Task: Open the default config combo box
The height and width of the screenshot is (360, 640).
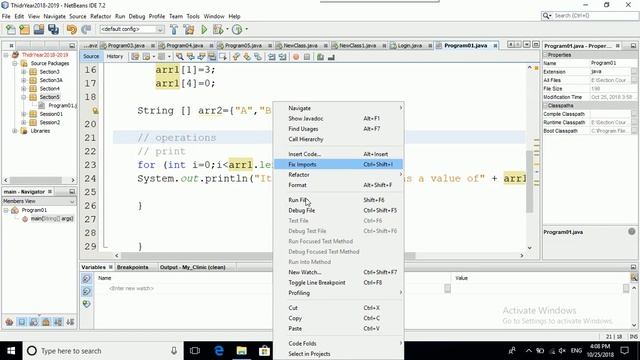Action: point(132,29)
